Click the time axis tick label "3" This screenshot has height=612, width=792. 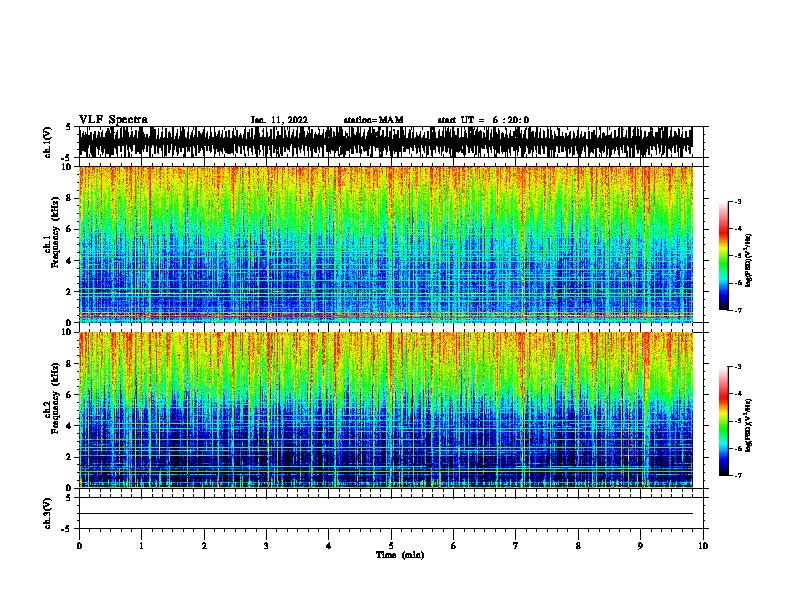266,546
